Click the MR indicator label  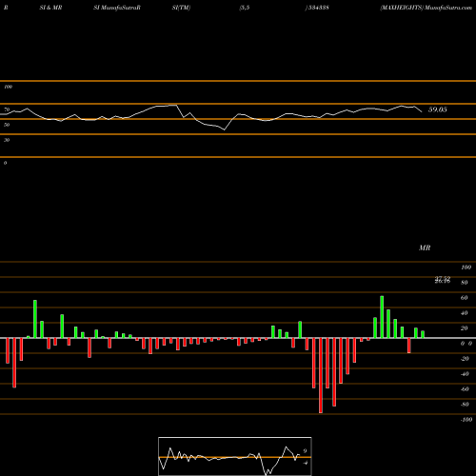[x=425, y=248]
